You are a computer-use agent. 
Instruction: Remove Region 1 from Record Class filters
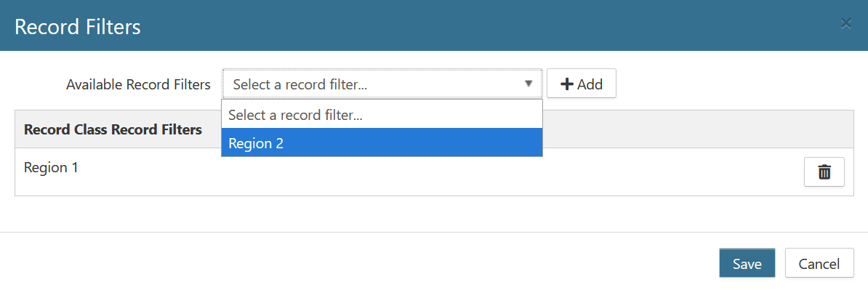(x=824, y=172)
